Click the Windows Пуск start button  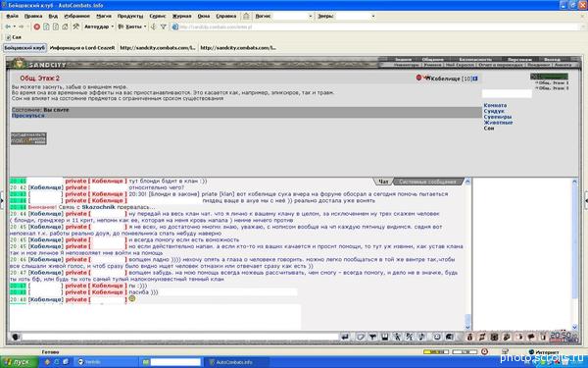click(x=19, y=362)
